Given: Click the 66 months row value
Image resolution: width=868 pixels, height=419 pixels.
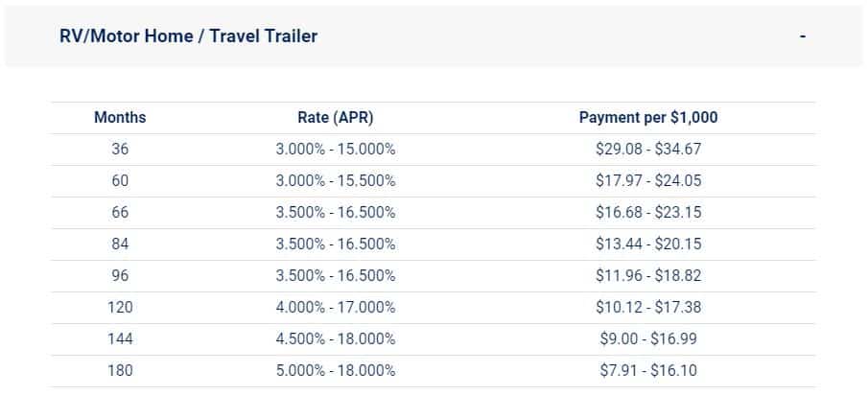Looking at the screenshot, I should (120, 213).
